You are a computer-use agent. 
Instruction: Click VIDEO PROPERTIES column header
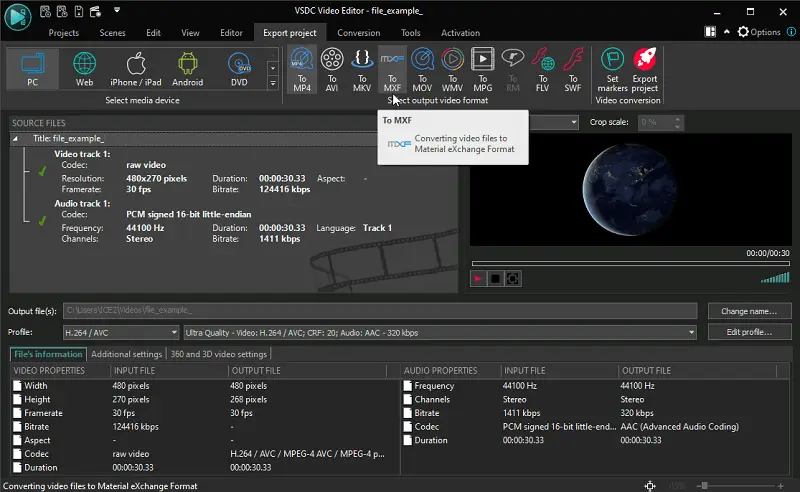49,371
